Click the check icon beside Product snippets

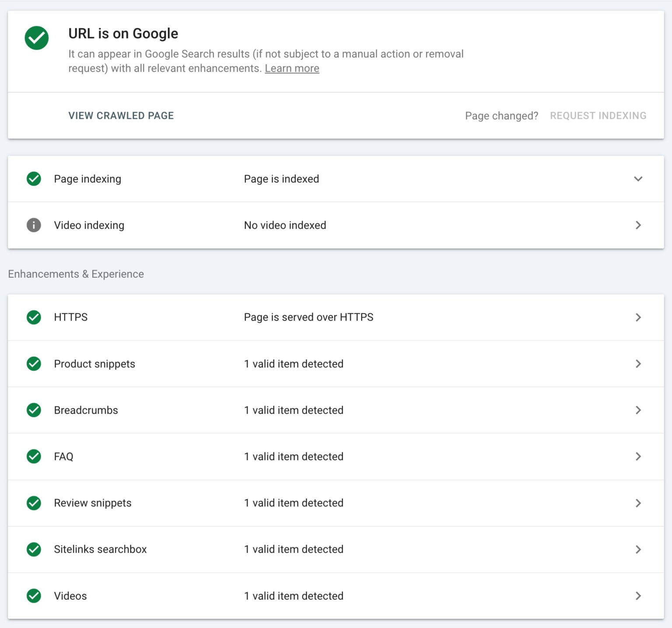point(34,364)
